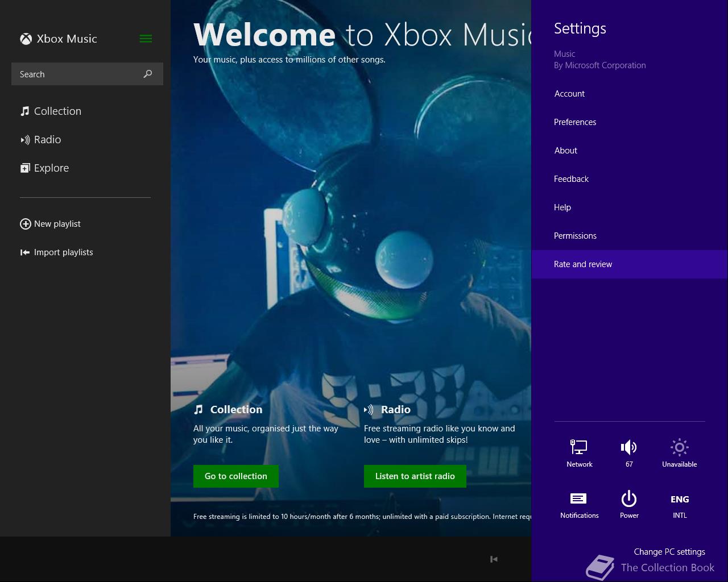
Task: Open Change PC settings
Action: (669, 552)
